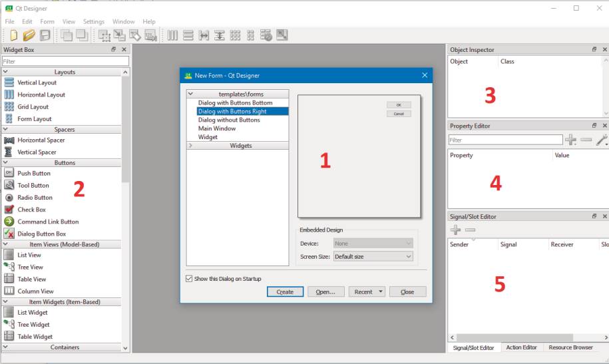Collapse the Containers category header
The height and width of the screenshot is (364, 609).
(5, 347)
